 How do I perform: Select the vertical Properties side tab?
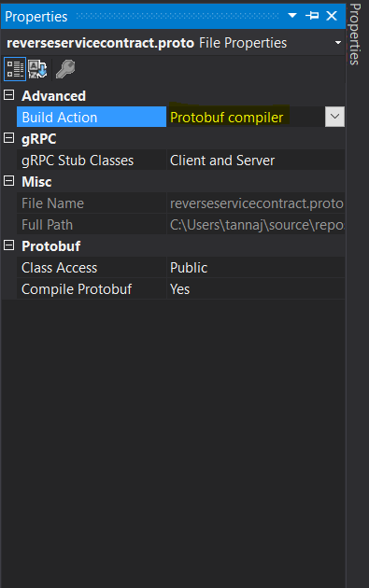coord(355,35)
